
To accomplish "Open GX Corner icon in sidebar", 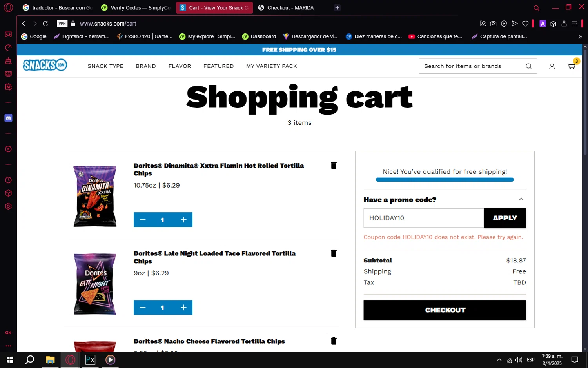I will [x=8, y=35].
